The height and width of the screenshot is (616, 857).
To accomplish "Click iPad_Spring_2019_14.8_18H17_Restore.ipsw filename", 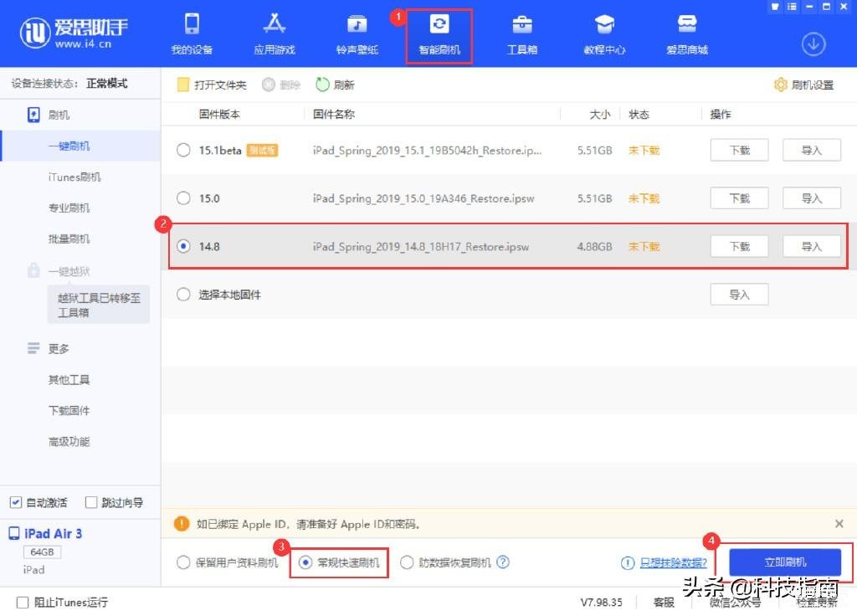I will pyautogui.click(x=421, y=247).
